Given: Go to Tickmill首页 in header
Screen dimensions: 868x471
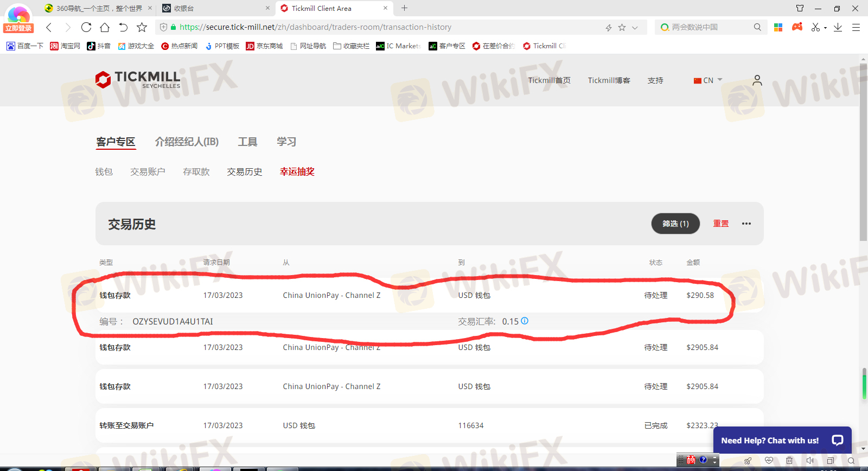Looking at the screenshot, I should coord(549,80).
